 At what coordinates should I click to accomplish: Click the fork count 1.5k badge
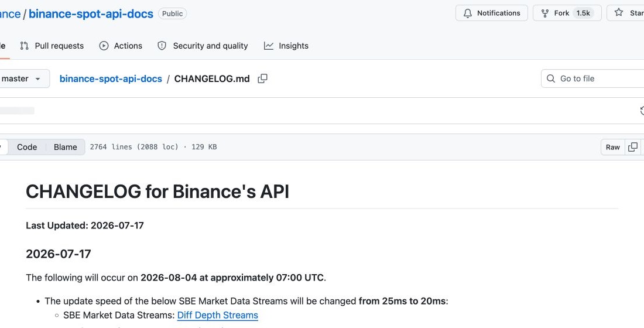point(583,13)
